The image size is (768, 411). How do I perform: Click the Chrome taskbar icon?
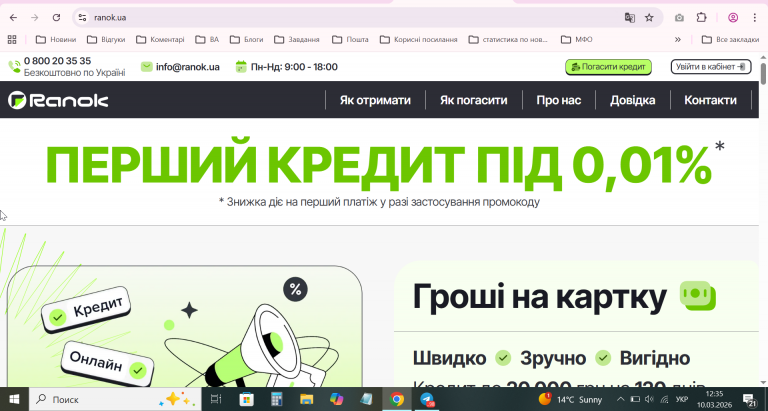[x=397, y=399]
